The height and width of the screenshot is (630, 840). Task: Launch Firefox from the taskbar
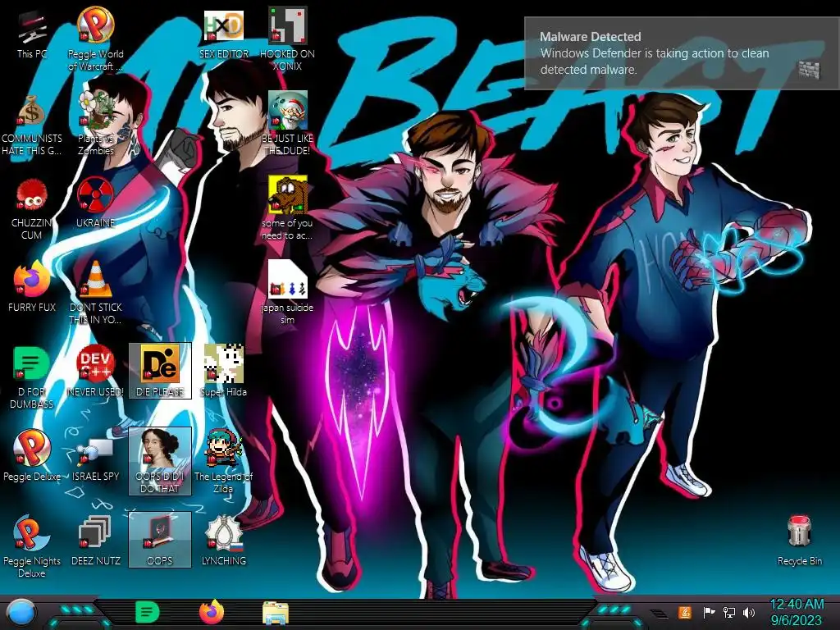[x=212, y=613]
